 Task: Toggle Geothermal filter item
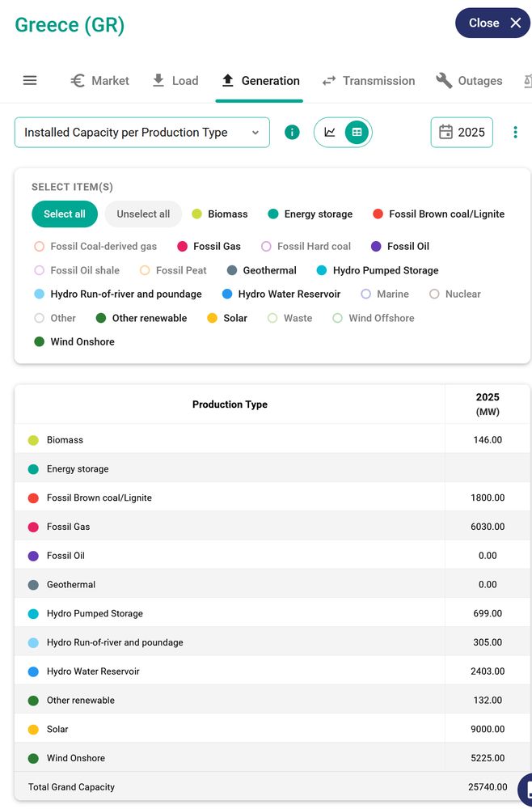(261, 270)
